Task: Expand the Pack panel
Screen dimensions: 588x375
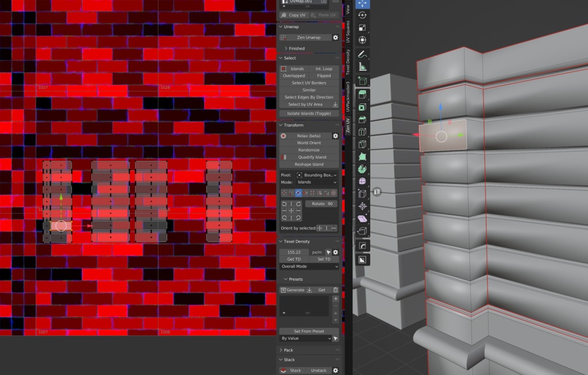Action: tap(288, 350)
